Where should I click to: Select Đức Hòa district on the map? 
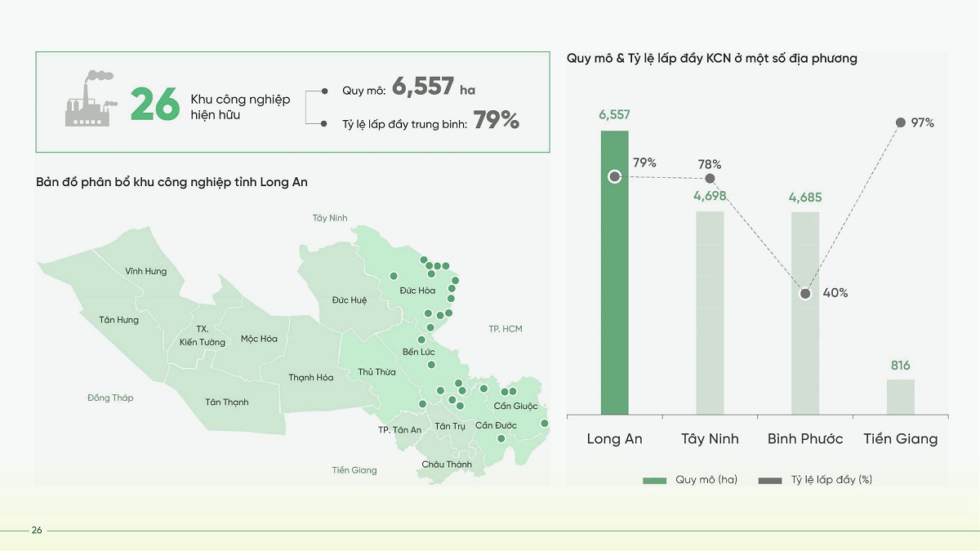(x=417, y=291)
